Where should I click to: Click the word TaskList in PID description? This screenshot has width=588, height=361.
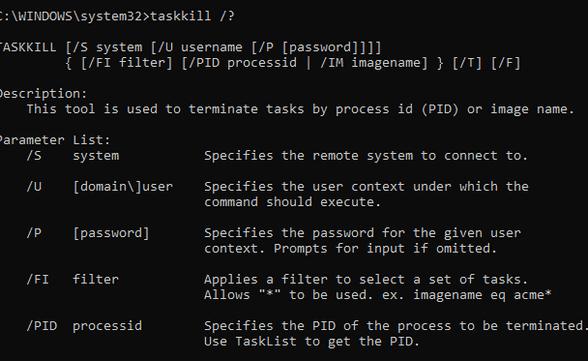[x=266, y=341]
